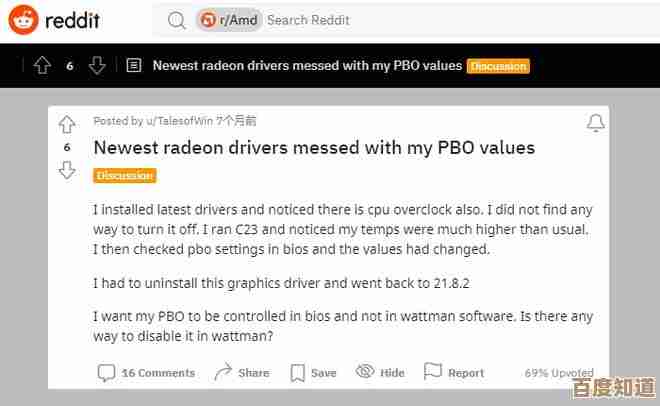Share this post
The image size is (660, 406).
click(x=242, y=373)
